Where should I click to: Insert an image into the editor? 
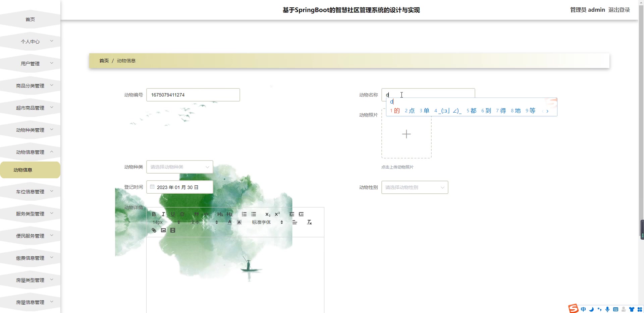click(163, 230)
